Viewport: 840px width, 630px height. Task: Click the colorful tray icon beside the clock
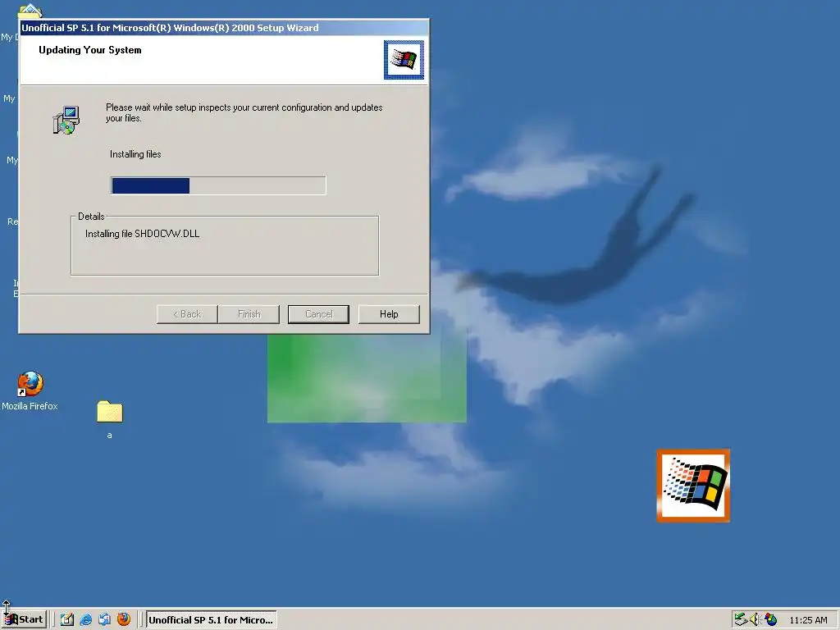tap(770, 619)
